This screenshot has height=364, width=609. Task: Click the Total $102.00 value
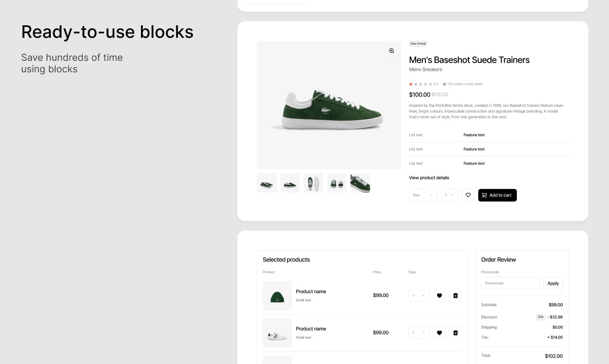[x=554, y=356]
